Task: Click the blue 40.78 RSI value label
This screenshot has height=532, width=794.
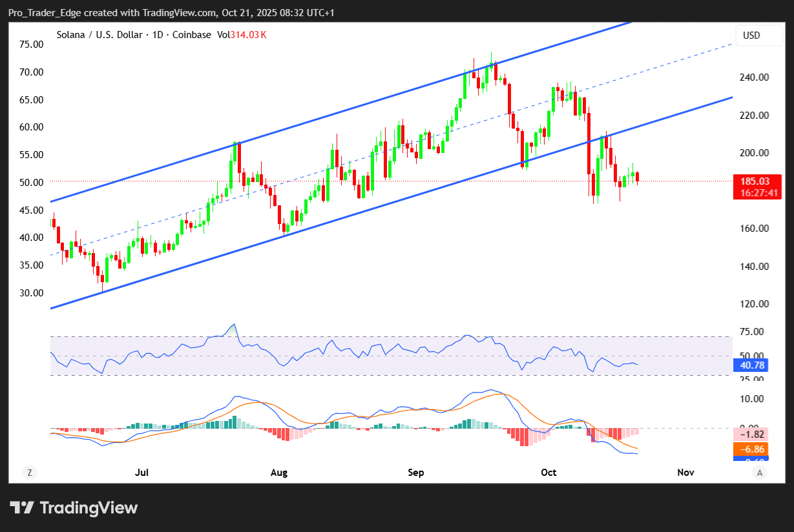Action: click(751, 365)
